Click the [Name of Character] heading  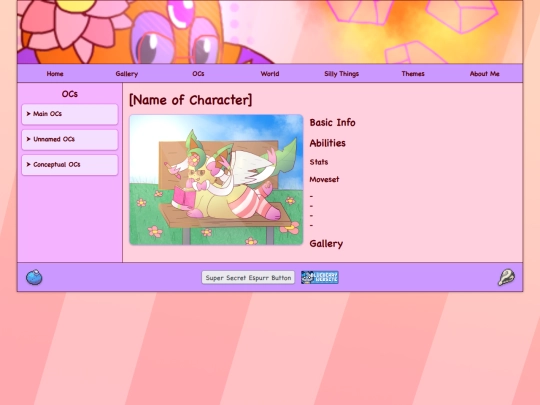pos(190,100)
